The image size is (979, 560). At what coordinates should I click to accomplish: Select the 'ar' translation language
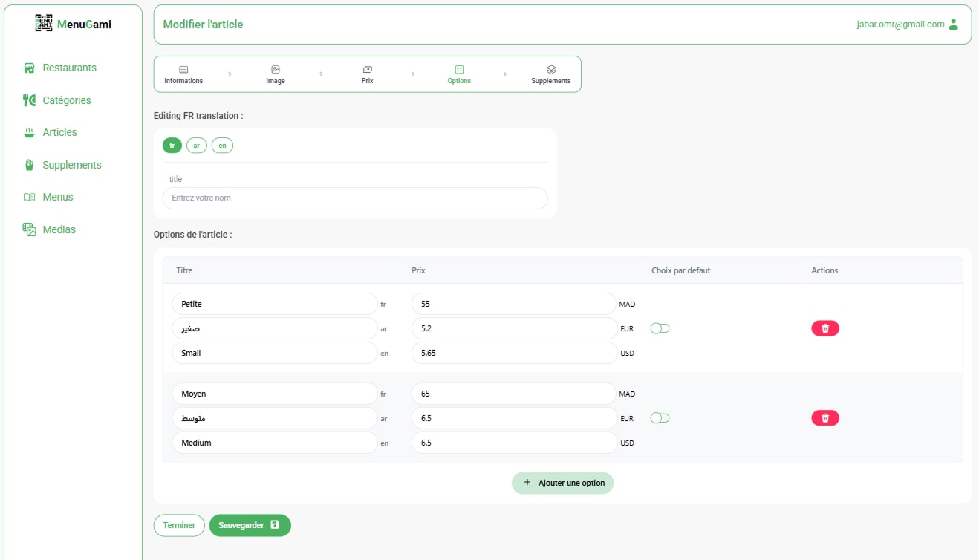[196, 146]
